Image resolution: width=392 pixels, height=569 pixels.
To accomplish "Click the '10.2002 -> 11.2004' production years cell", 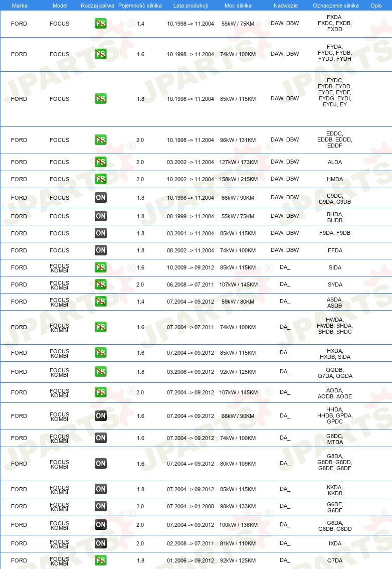I will [190, 179].
